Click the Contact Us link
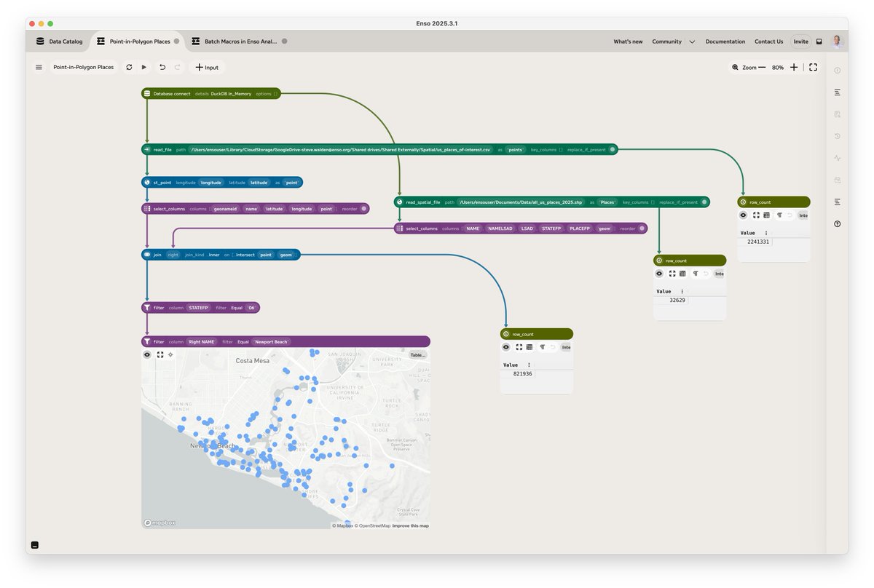This screenshot has width=874, height=588. (768, 41)
